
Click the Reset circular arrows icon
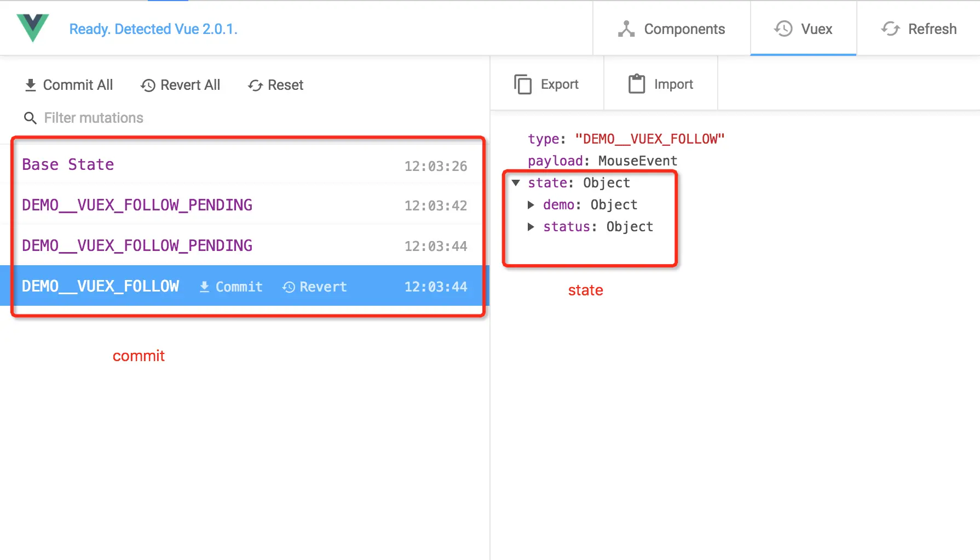254,85
